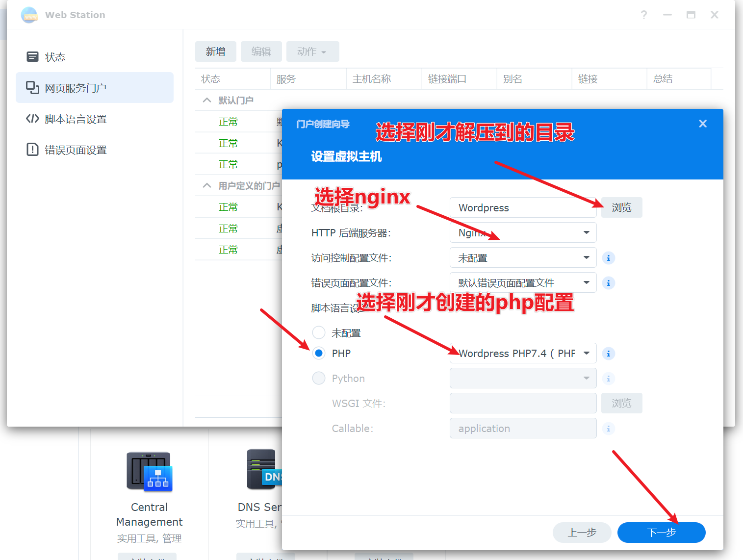
Task: Open the Python profile dropdown
Action: coord(523,378)
